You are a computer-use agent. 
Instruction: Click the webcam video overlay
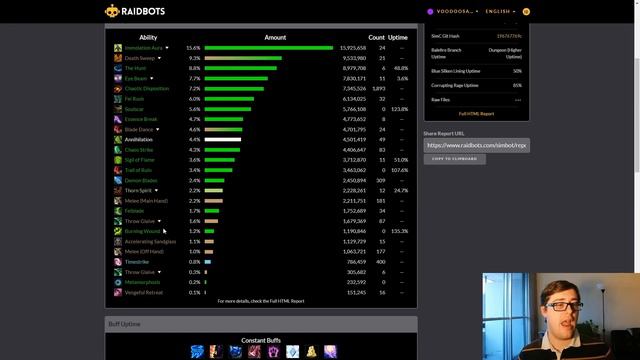point(561,316)
